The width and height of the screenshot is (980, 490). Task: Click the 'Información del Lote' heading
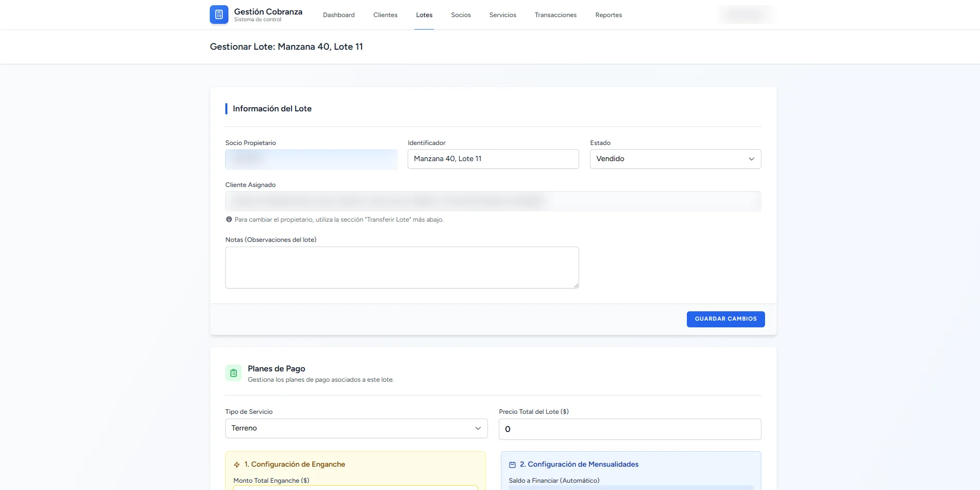272,109
